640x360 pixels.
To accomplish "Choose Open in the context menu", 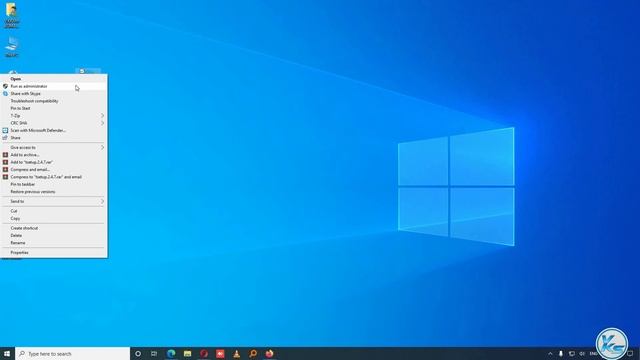I will (54, 79).
